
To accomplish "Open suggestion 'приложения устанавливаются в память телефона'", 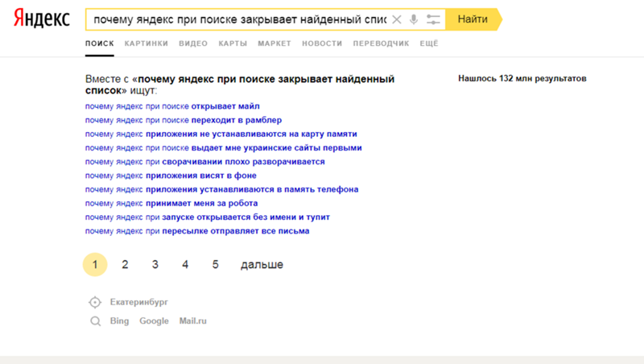I will (222, 190).
